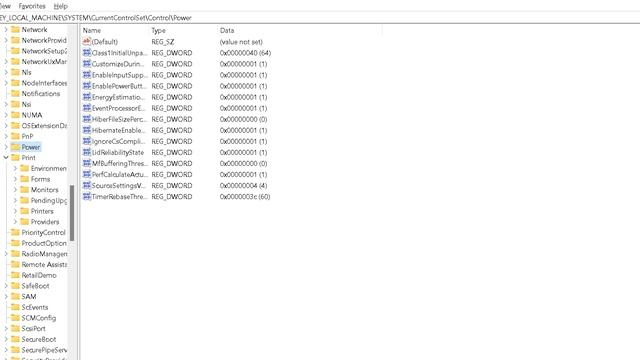Viewport: 640px width, 360px height.
Task: Click the HibernateEnable... value icon
Action: point(87,130)
